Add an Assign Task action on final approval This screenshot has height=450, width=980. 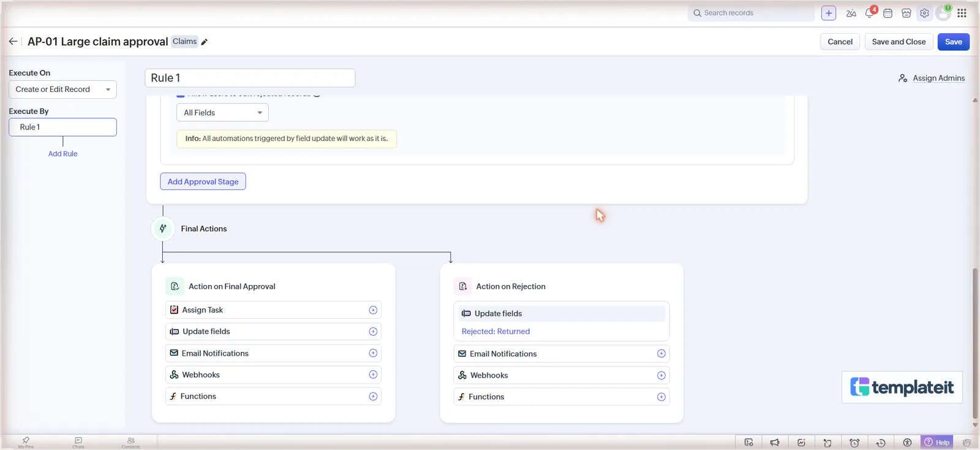[x=373, y=310]
